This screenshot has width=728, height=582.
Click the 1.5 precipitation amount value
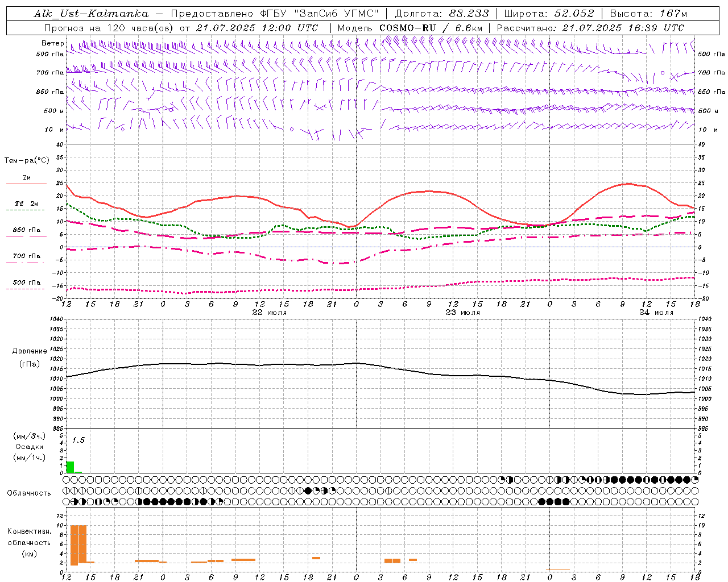[x=78, y=440]
